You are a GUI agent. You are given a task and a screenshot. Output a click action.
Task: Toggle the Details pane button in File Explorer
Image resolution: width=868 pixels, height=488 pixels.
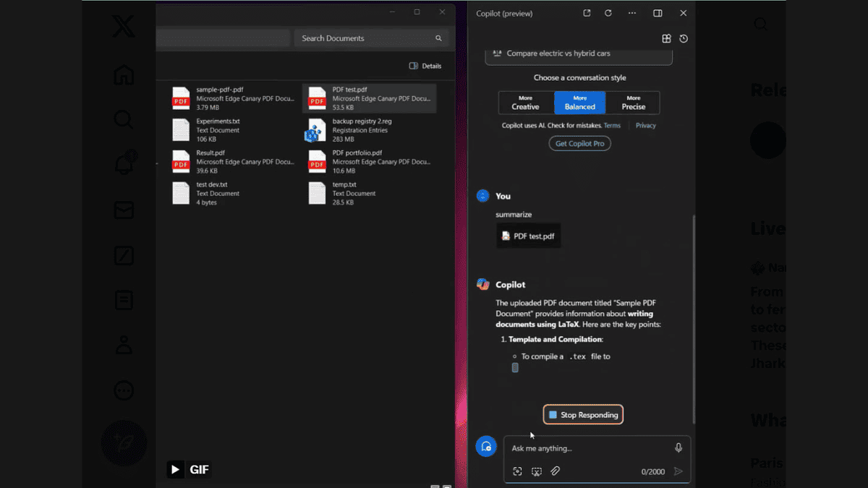(x=425, y=66)
